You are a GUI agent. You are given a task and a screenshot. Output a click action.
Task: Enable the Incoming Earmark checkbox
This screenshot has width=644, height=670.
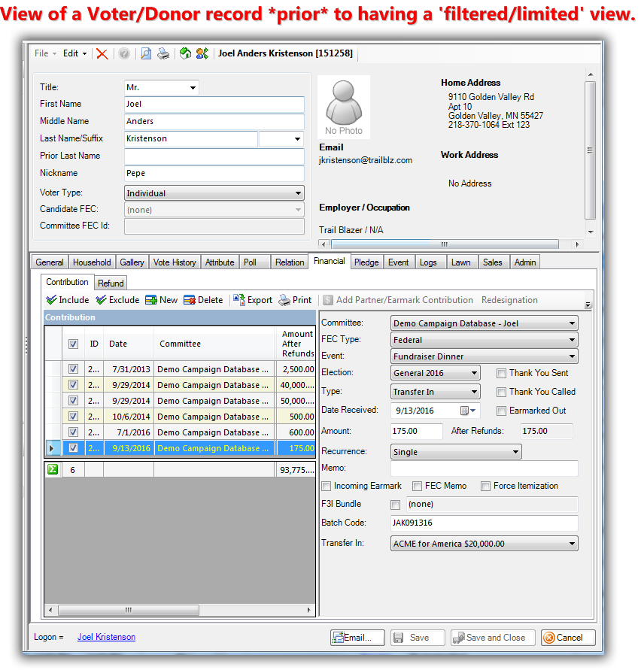tap(327, 487)
